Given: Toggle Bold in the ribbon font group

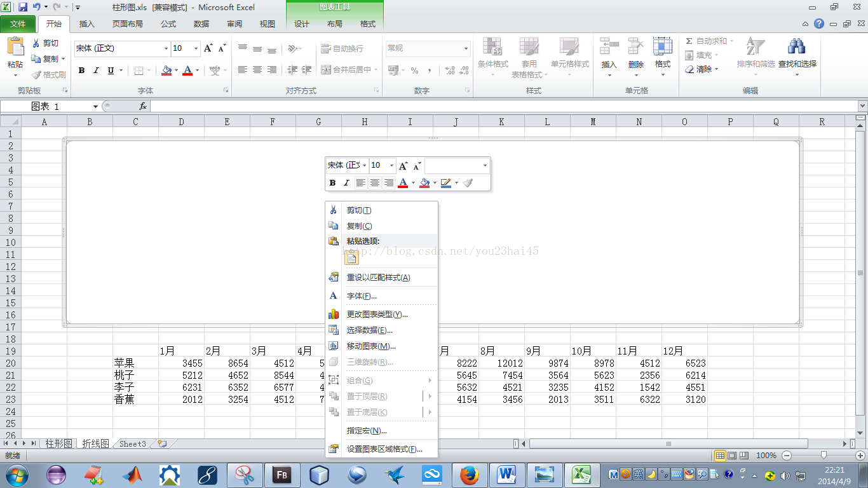Looking at the screenshot, I should point(81,71).
